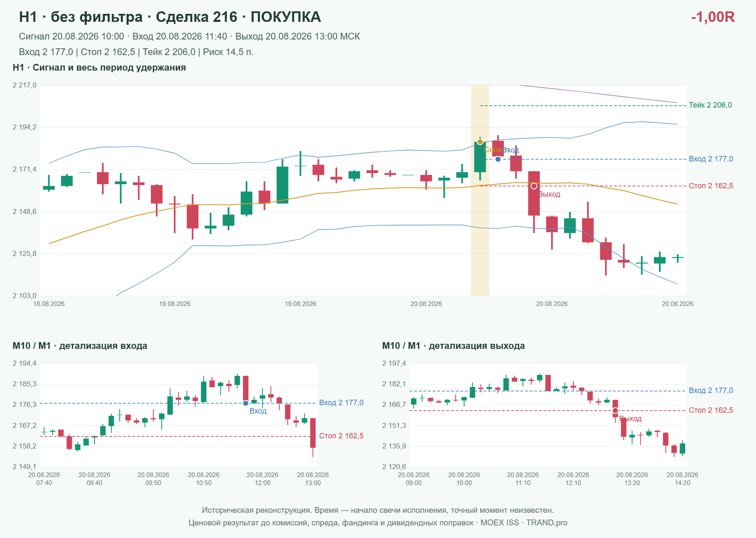The image size is (756, 538).
Task: Click 'Стоп 2 162,5' label on H1 chart
Action: (x=711, y=186)
